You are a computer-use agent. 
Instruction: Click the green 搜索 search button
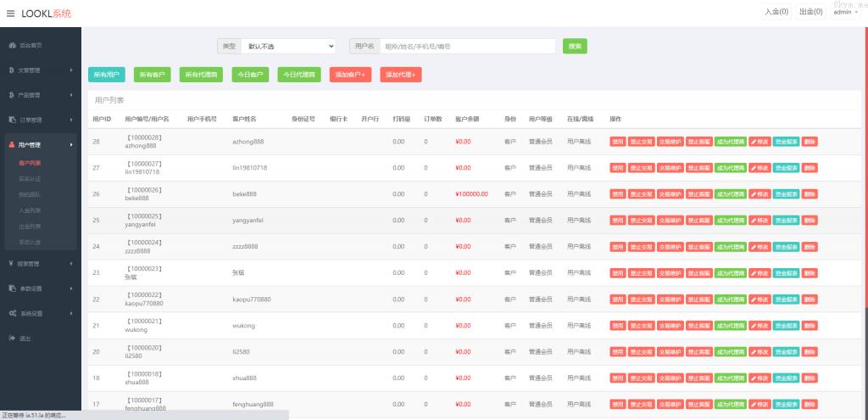(575, 47)
